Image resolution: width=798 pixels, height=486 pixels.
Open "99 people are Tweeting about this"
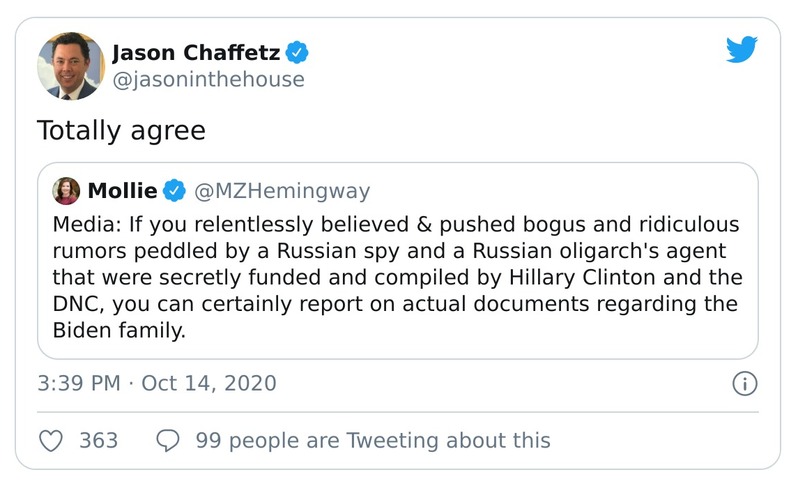click(373, 440)
